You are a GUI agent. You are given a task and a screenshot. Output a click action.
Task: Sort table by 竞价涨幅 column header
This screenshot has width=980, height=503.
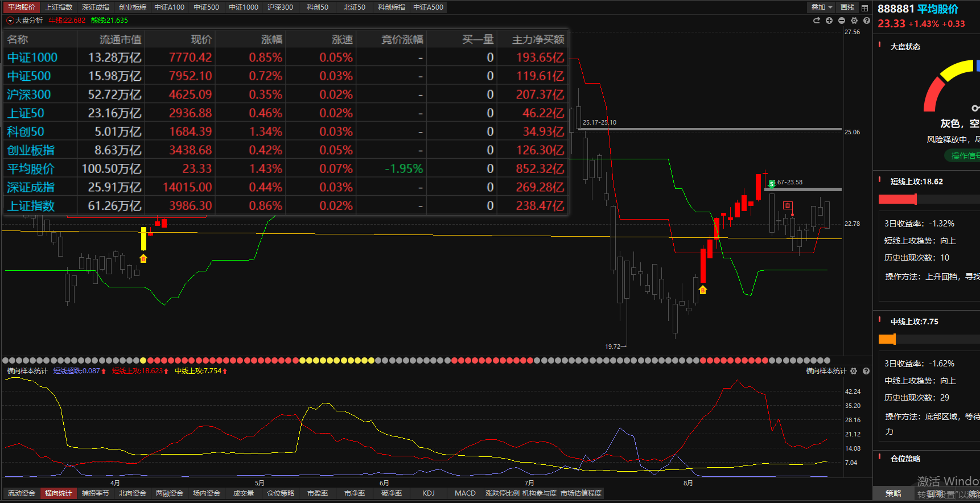[402, 39]
